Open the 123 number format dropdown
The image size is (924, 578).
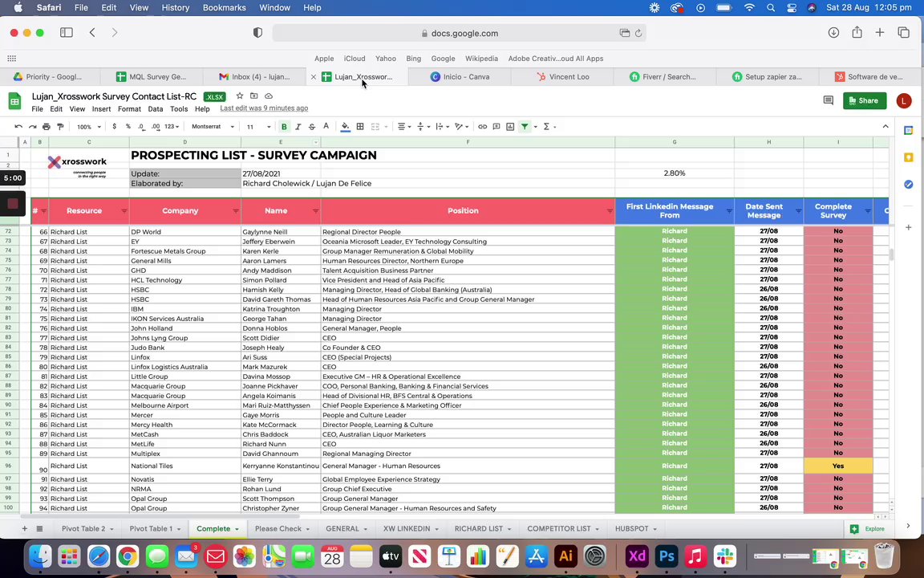172,127
